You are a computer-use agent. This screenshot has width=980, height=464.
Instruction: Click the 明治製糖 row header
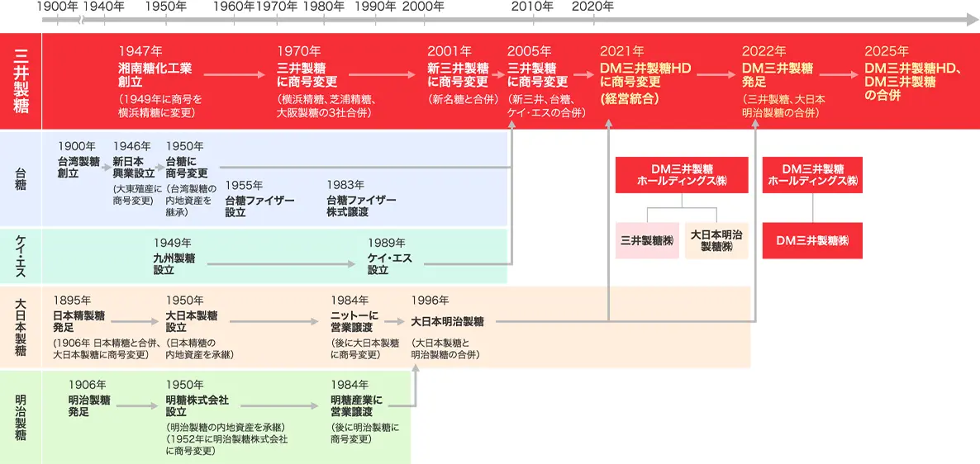coord(21,417)
